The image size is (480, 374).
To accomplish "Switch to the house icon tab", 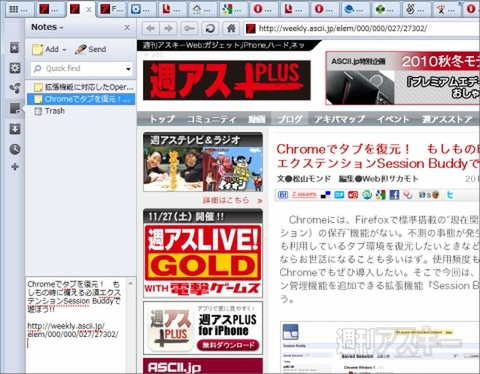I will point(202,9).
